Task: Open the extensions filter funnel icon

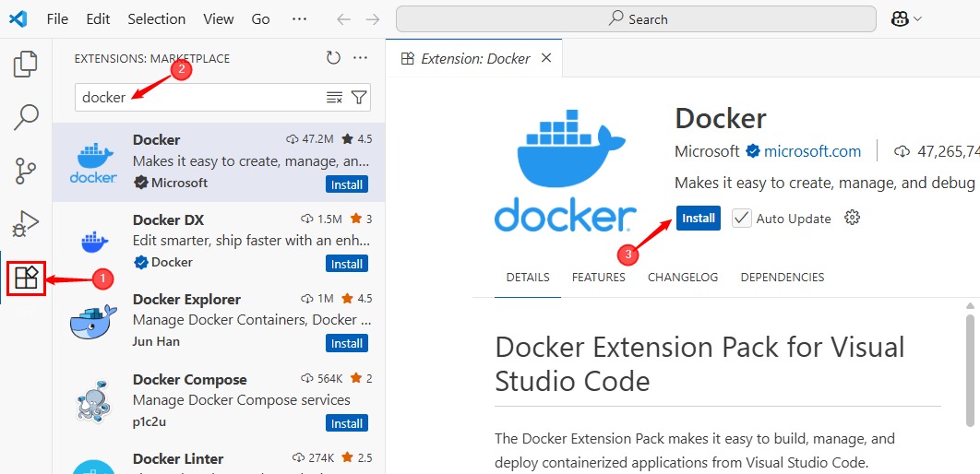Action: pyautogui.click(x=359, y=98)
